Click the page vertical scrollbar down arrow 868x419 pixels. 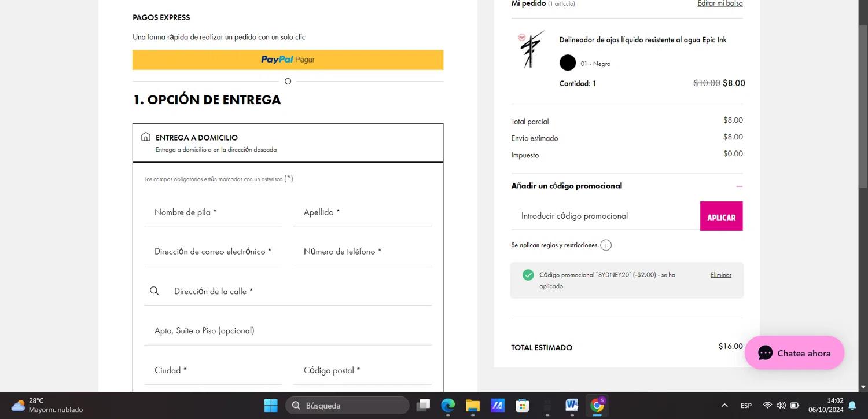point(863,387)
